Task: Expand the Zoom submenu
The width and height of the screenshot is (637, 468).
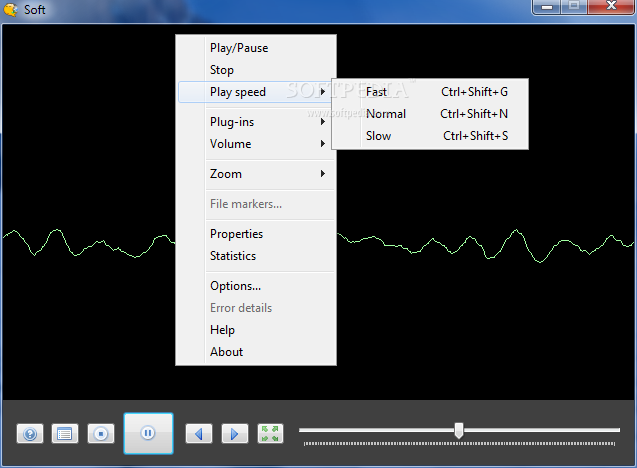Action: click(x=257, y=174)
